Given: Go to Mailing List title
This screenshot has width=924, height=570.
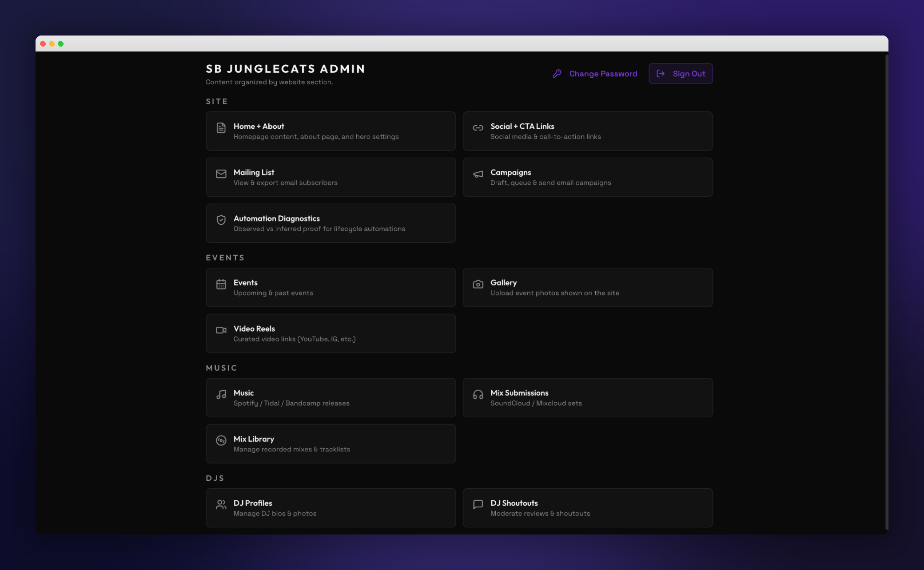Looking at the screenshot, I should pos(254,172).
